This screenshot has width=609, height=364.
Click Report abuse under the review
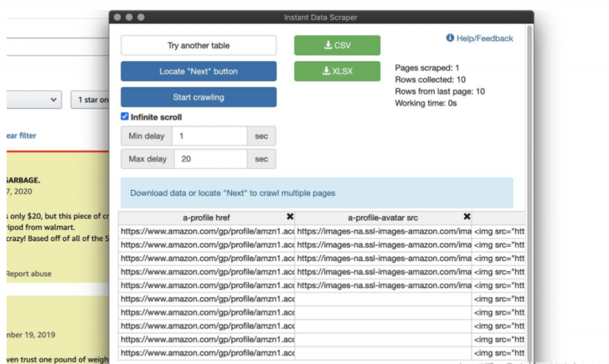29,274
